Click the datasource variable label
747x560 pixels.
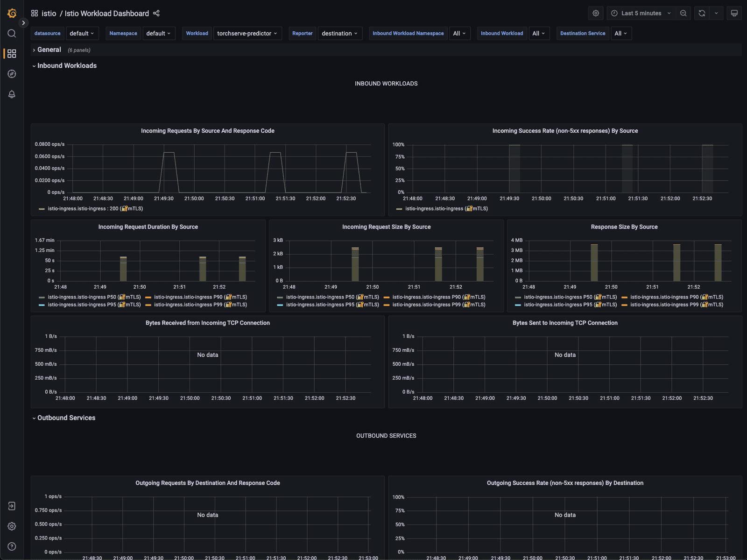point(48,34)
